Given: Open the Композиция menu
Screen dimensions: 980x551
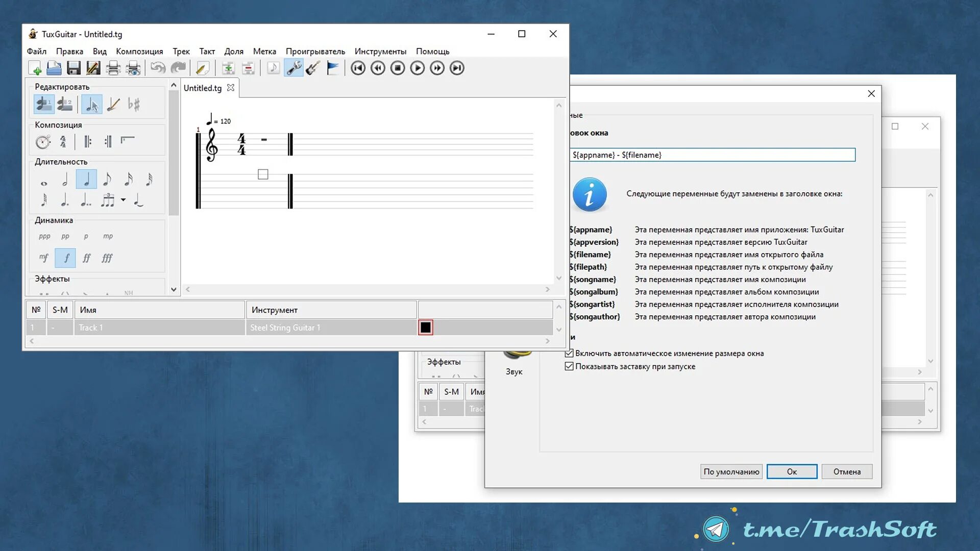Looking at the screenshot, I should (139, 51).
